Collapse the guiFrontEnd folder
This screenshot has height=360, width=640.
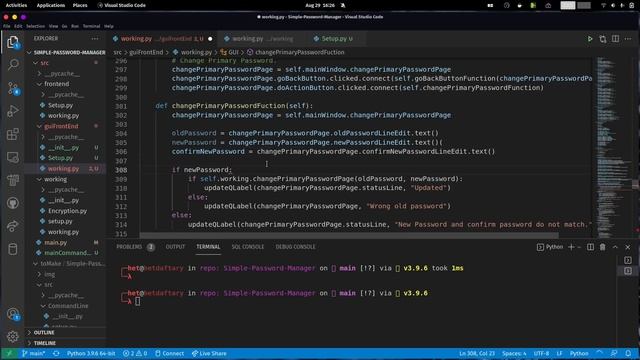39,127
